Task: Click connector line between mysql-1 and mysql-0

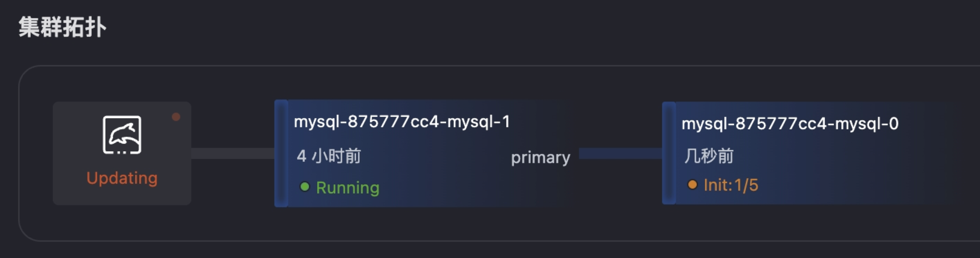Action: pyautogui.click(x=621, y=153)
